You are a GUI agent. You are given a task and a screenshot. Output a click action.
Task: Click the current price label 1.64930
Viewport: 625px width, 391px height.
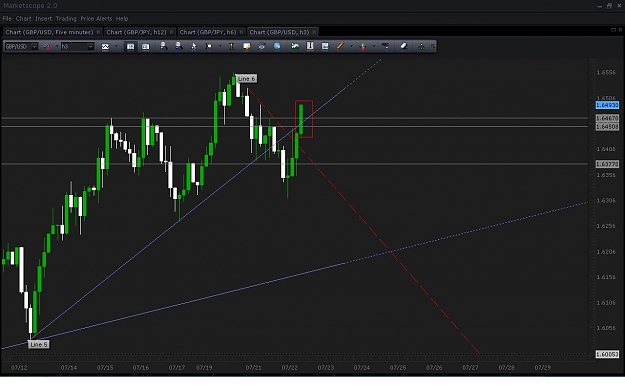607,105
